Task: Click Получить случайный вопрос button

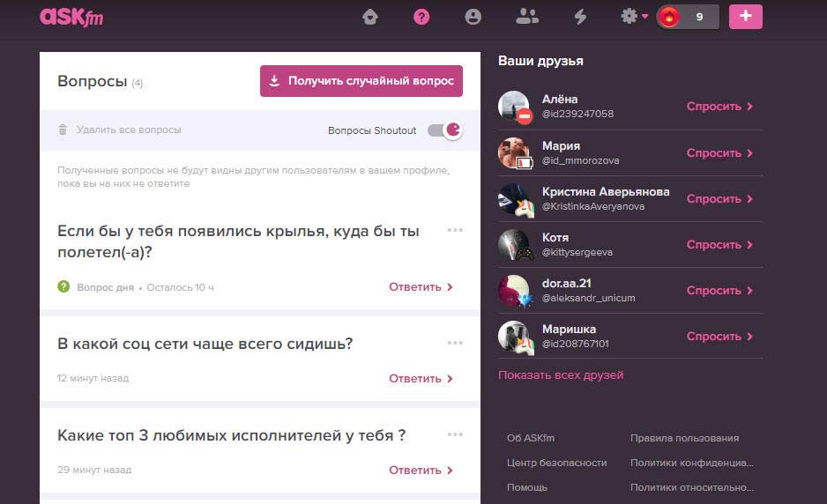Action: pyautogui.click(x=361, y=81)
